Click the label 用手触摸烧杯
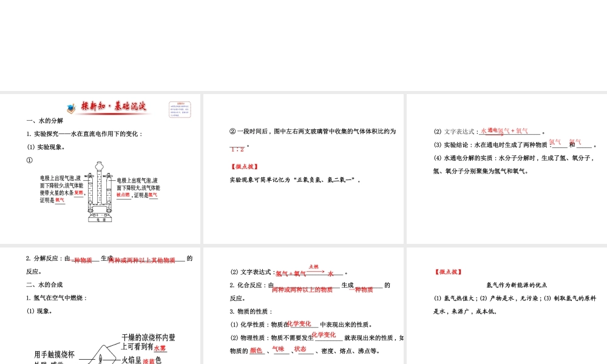607x364 pixels. click(x=54, y=354)
